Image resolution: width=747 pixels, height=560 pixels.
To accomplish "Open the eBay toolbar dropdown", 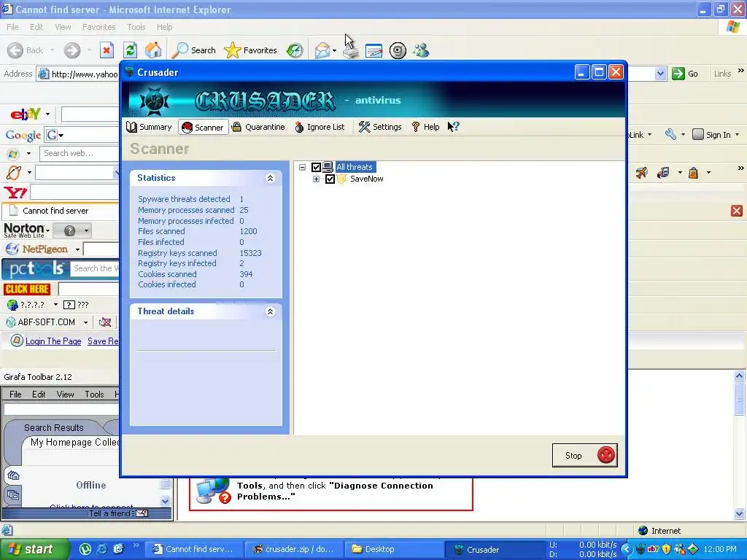I will [47, 114].
